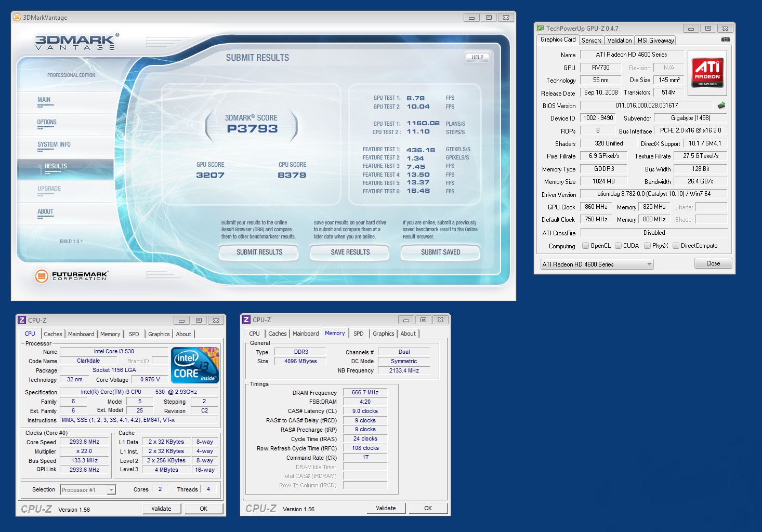Click the BIOS save chip icon in GPU-Z
762x532 pixels.
pos(721,105)
